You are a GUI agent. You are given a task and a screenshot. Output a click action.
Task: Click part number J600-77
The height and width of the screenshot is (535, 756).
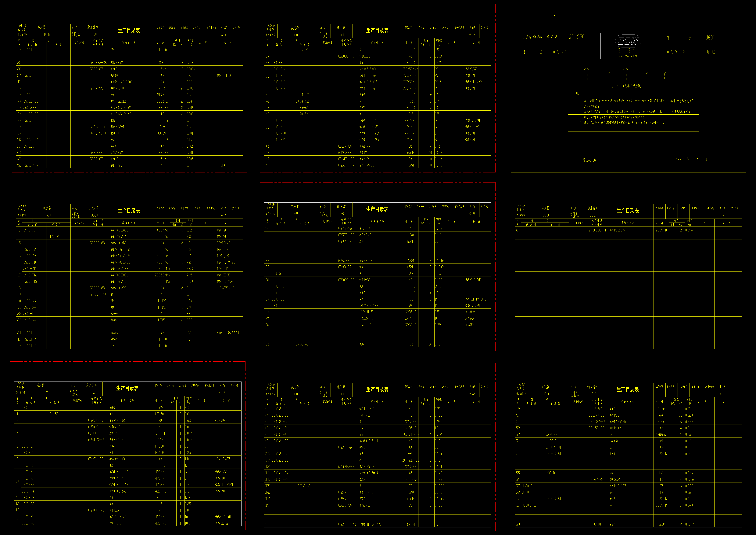coord(30,230)
